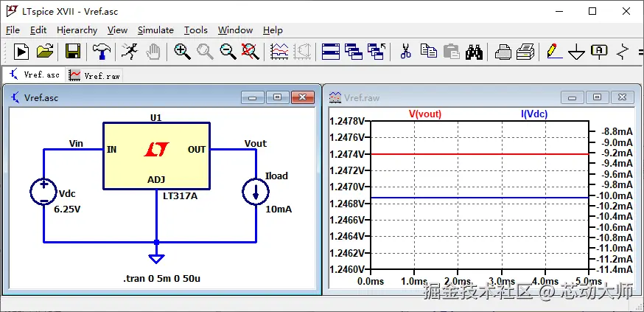
Task: Click the LT317A component body U1
Action: point(156,156)
